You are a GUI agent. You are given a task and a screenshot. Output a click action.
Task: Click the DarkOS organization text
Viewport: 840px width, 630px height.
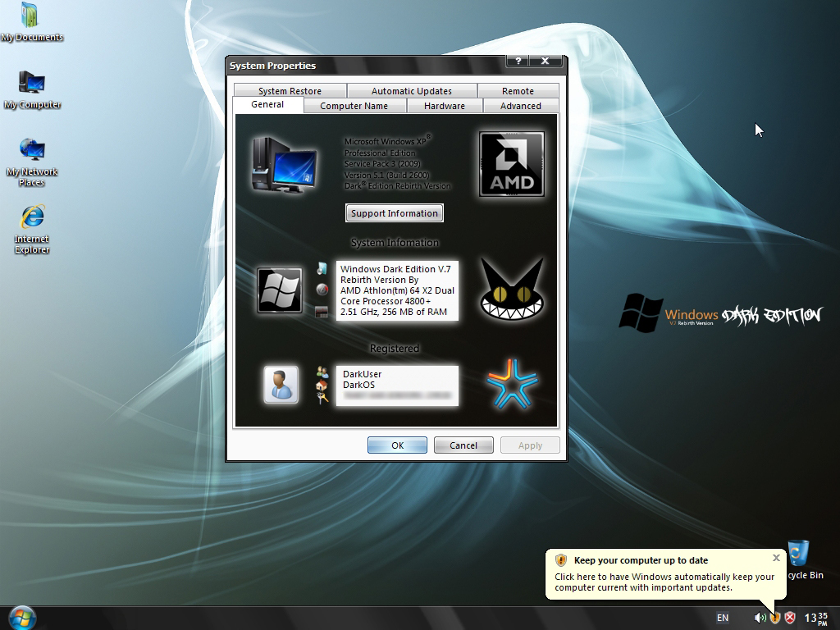click(x=359, y=385)
